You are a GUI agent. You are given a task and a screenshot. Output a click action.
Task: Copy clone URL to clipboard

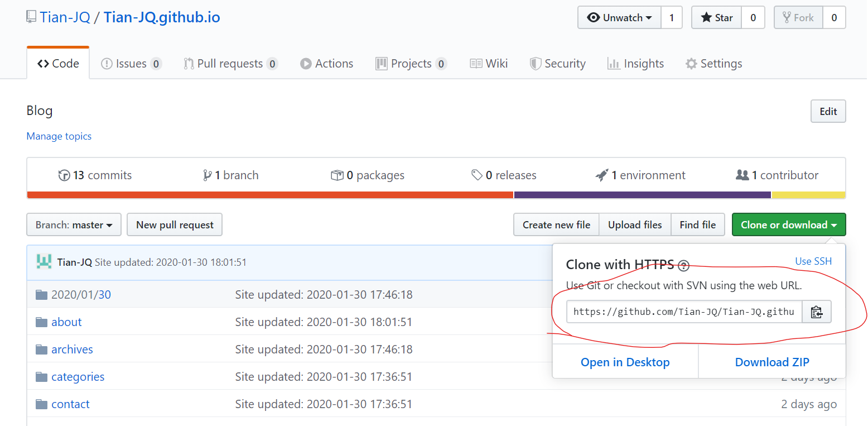click(x=817, y=312)
